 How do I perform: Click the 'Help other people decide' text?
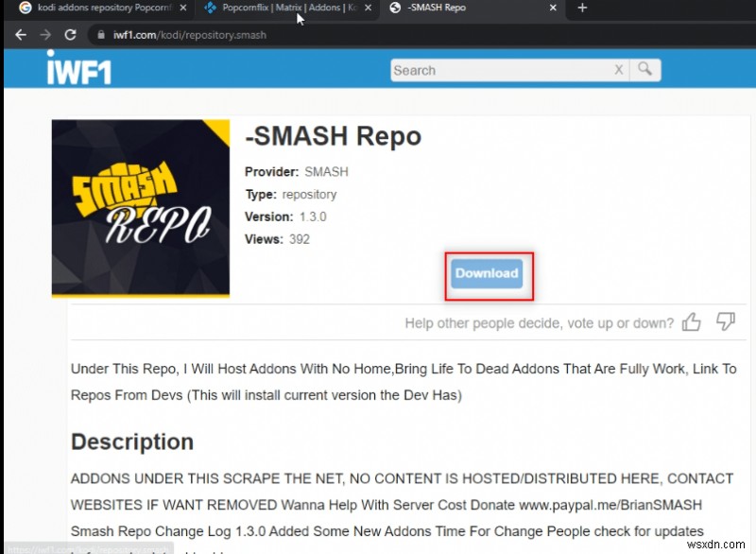539,323
